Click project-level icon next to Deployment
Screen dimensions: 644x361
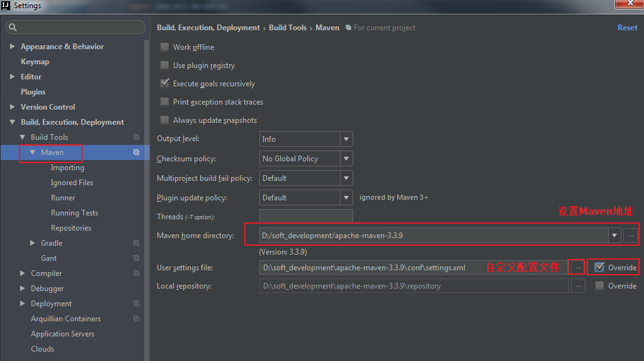point(137,304)
